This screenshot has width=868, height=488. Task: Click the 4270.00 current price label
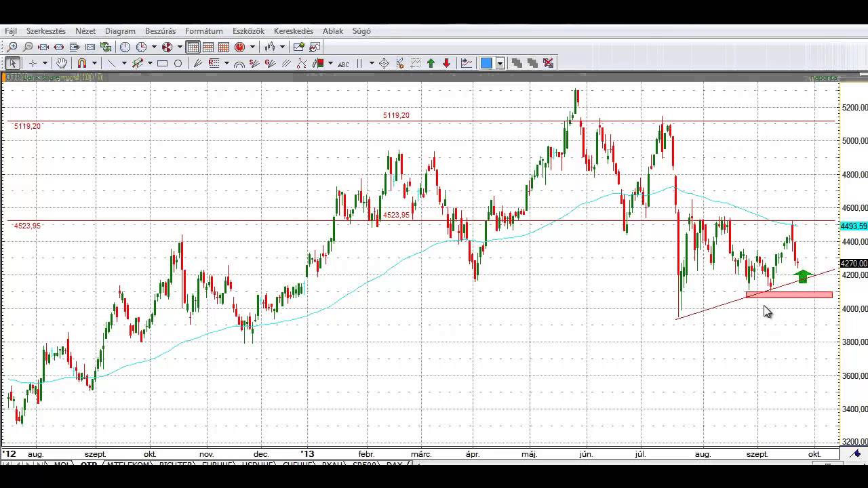853,263
